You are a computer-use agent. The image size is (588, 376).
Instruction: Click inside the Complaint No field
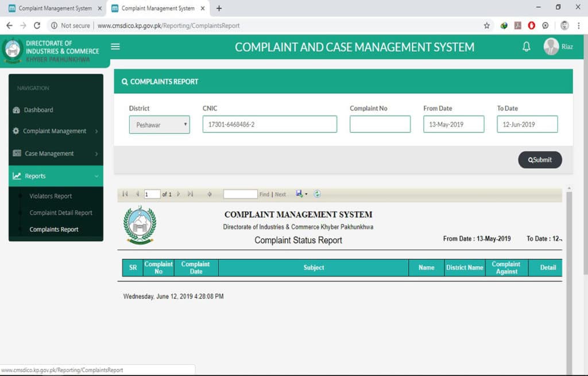coord(380,124)
